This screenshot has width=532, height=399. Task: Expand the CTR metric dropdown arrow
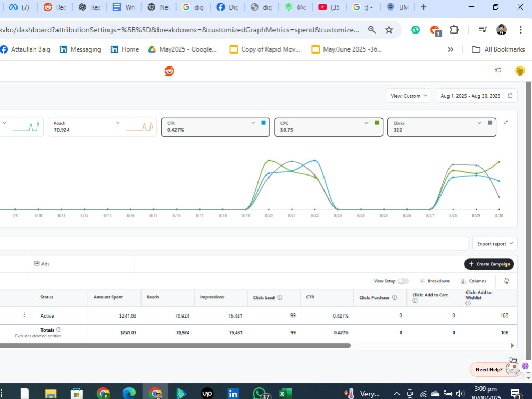pos(253,123)
